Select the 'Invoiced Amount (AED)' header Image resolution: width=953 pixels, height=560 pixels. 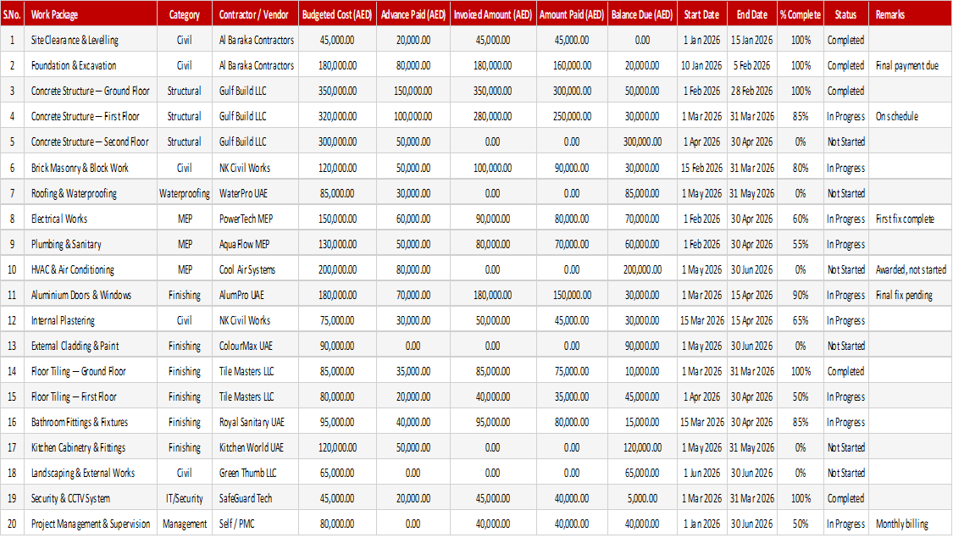pos(492,14)
